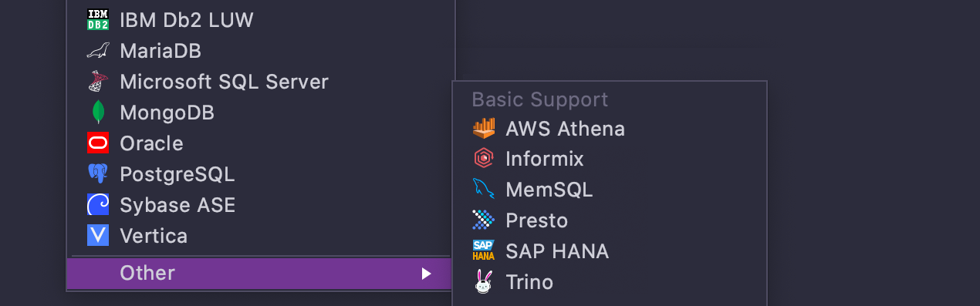980x306 pixels.
Task: Click the PostgreSQL elephant icon
Action: pyautogui.click(x=98, y=174)
